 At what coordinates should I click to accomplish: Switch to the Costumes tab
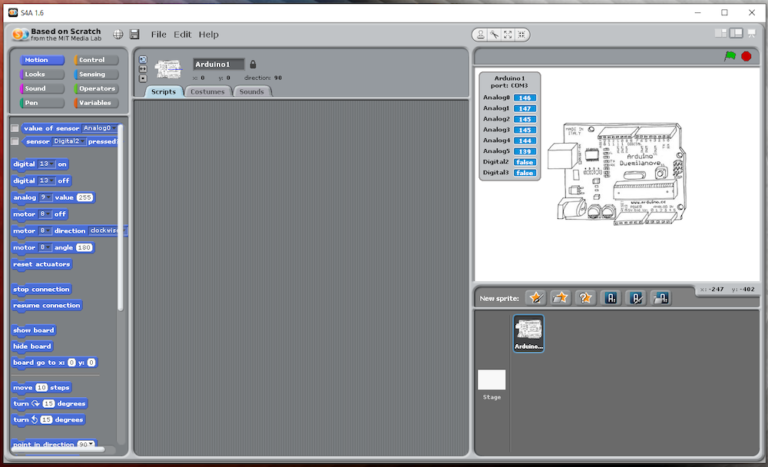(208, 91)
